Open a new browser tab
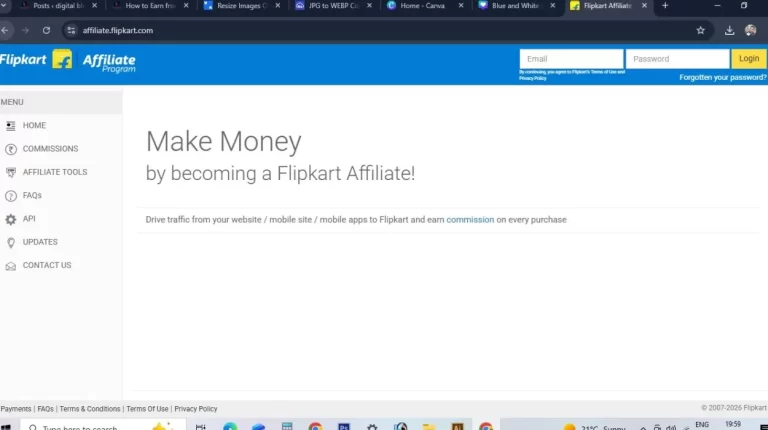This screenshot has height=430, width=768. click(x=665, y=6)
